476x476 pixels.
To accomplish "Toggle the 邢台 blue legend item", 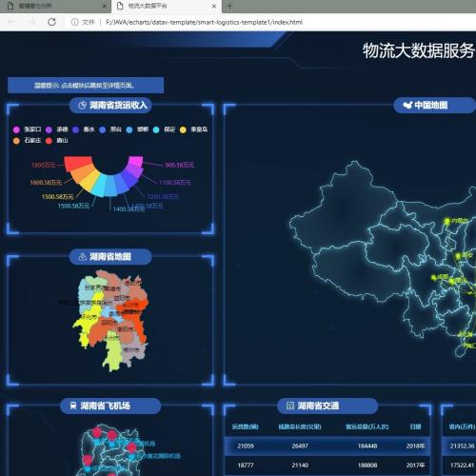I will (110, 129).
